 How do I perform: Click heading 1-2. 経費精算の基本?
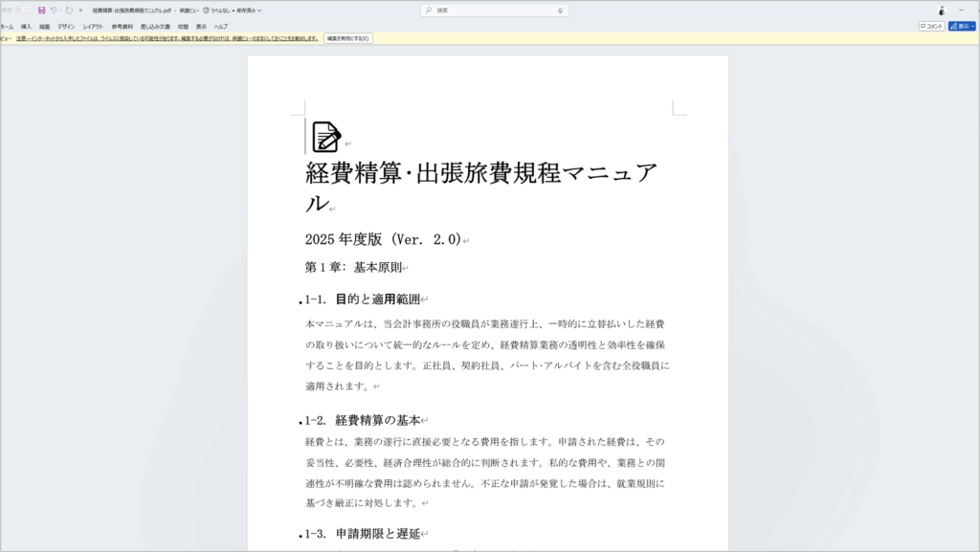tap(363, 420)
